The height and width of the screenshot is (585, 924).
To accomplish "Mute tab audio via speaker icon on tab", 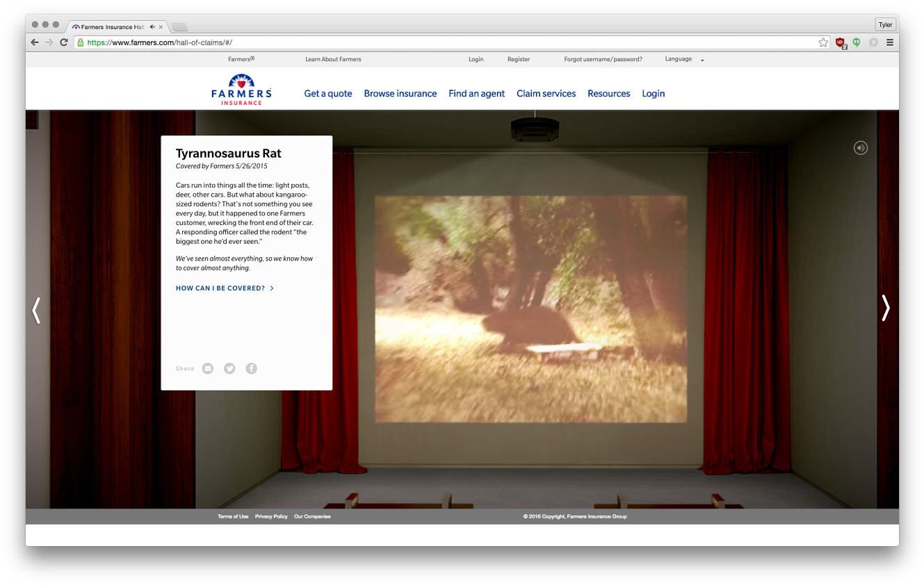I will (152, 27).
